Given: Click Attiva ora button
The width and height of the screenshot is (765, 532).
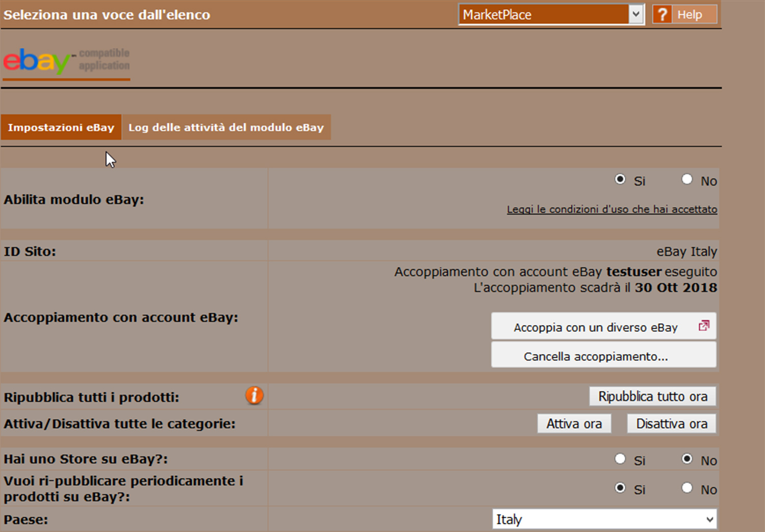Looking at the screenshot, I should point(574,424).
